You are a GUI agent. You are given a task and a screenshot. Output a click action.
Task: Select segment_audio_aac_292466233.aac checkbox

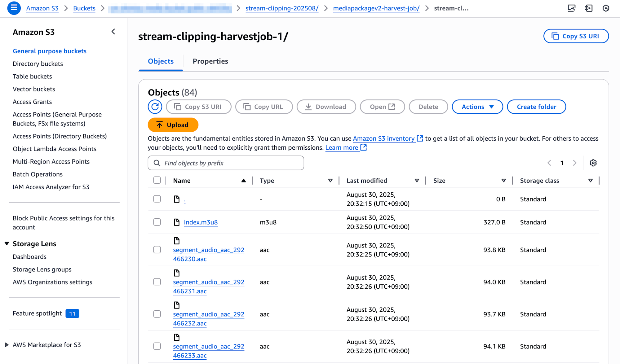pyautogui.click(x=157, y=346)
